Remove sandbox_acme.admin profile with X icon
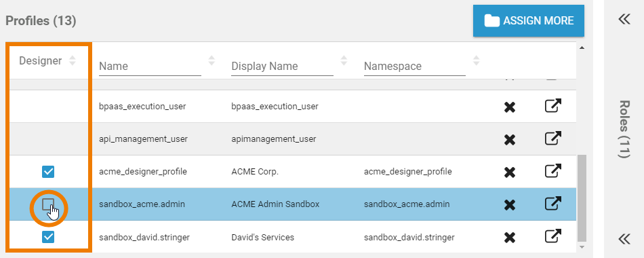 coord(510,205)
